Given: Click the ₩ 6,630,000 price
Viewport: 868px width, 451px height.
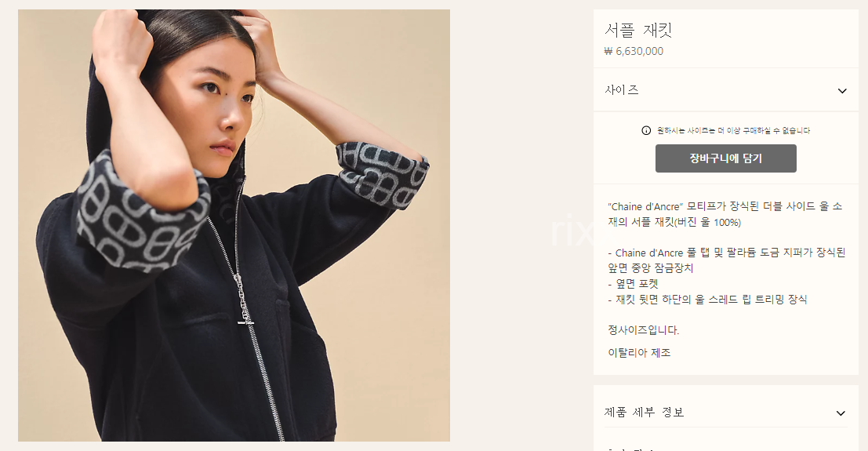Looking at the screenshot, I should pyautogui.click(x=634, y=51).
